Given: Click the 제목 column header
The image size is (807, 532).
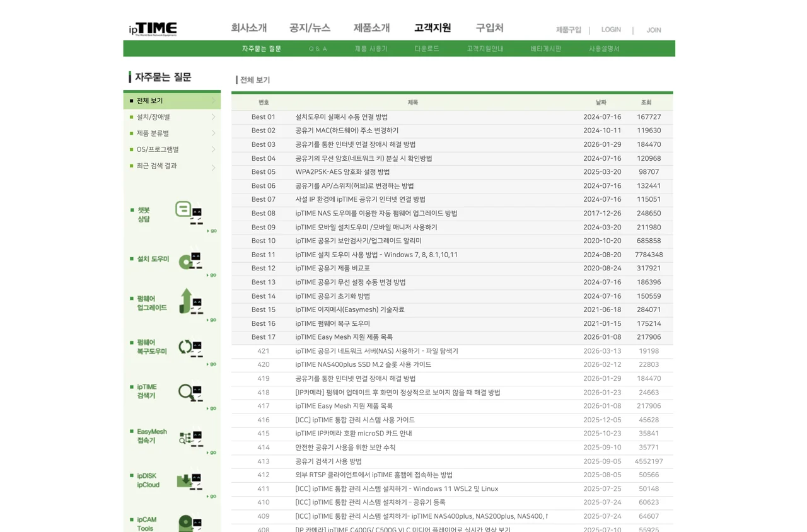Looking at the screenshot, I should 413,102.
